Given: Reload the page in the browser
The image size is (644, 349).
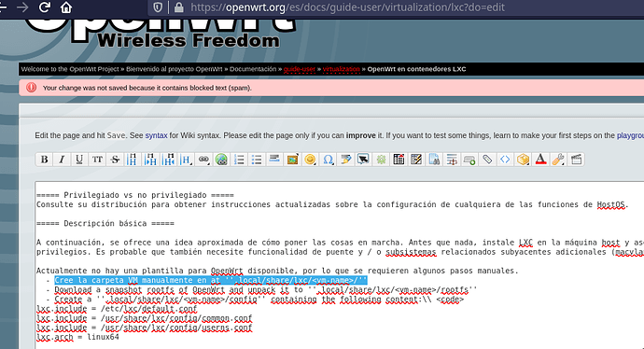Looking at the screenshot, I should coord(45,7).
